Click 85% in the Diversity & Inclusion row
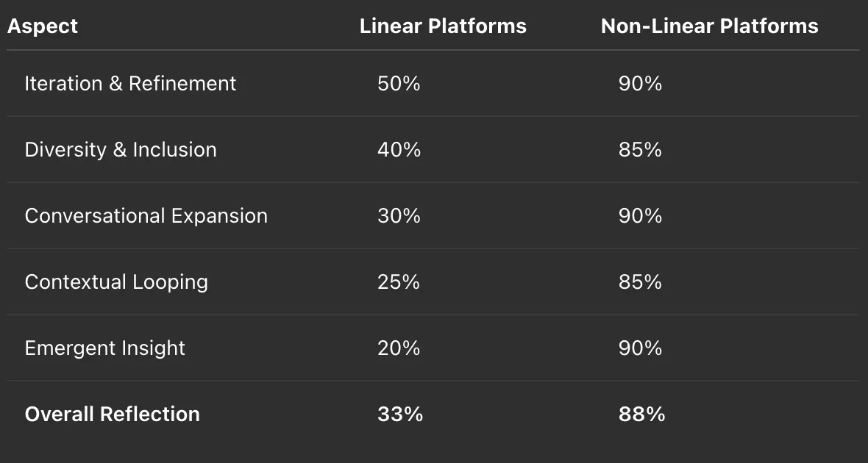This screenshot has height=463, width=868. 640,150
